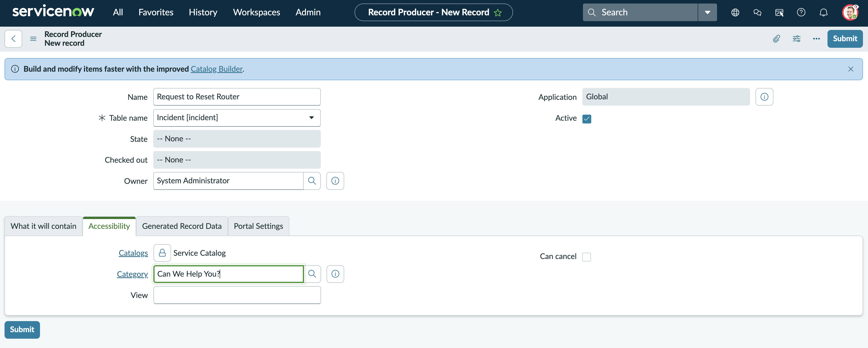Click the paperclip manage attachments icon
This screenshot has width=868, height=348.
tap(776, 39)
